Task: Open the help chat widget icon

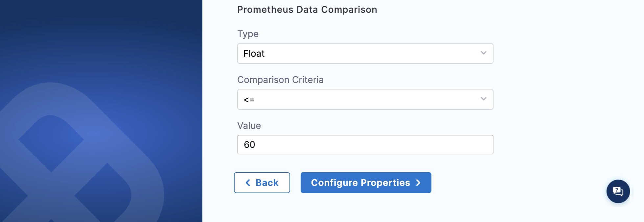Action: [x=618, y=191]
